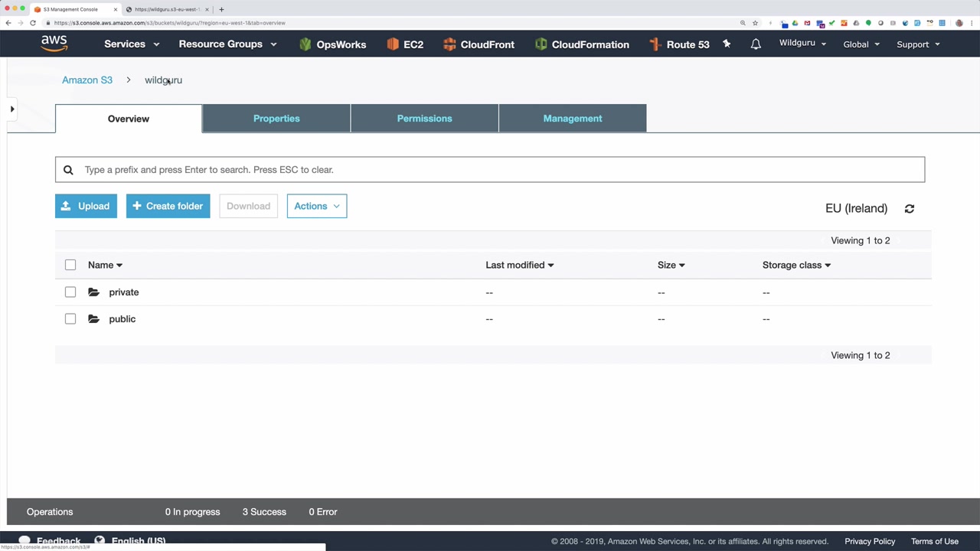Expand the Resource Groups menu
Image resolution: width=980 pixels, height=551 pixels.
(227, 44)
